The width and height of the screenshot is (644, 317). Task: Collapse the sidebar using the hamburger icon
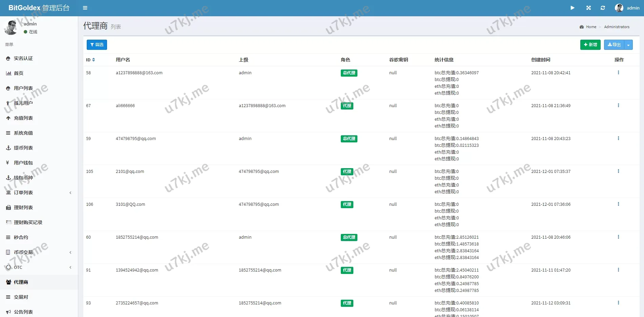coord(85,8)
